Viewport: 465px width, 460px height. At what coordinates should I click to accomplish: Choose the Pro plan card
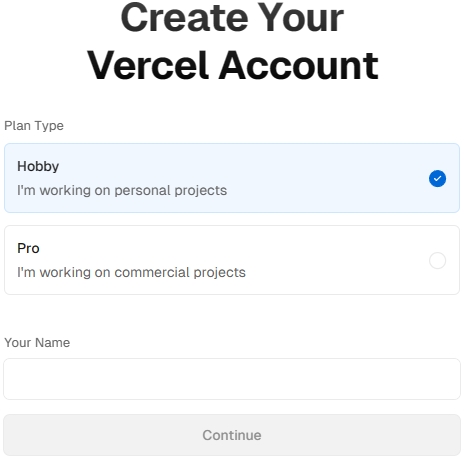(232, 260)
